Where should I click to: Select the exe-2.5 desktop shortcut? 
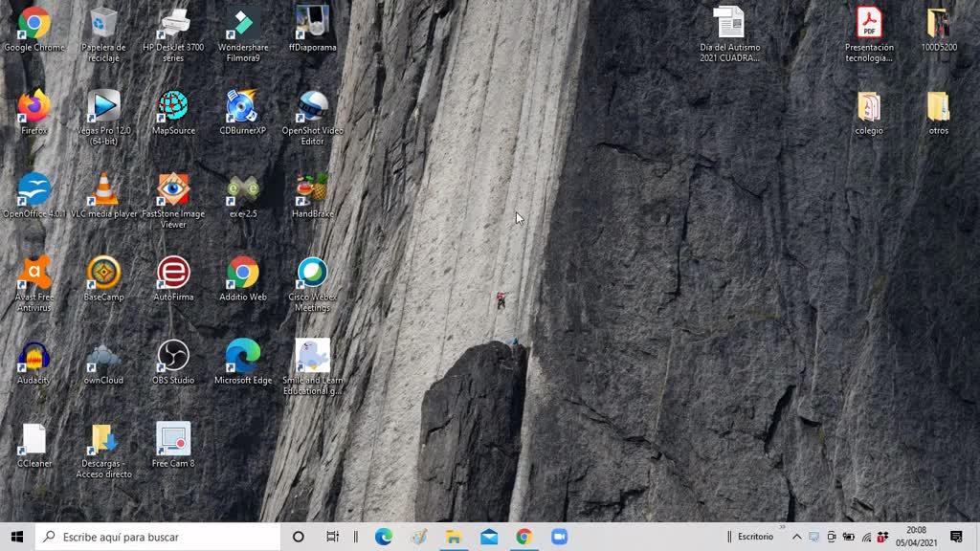coord(243,196)
